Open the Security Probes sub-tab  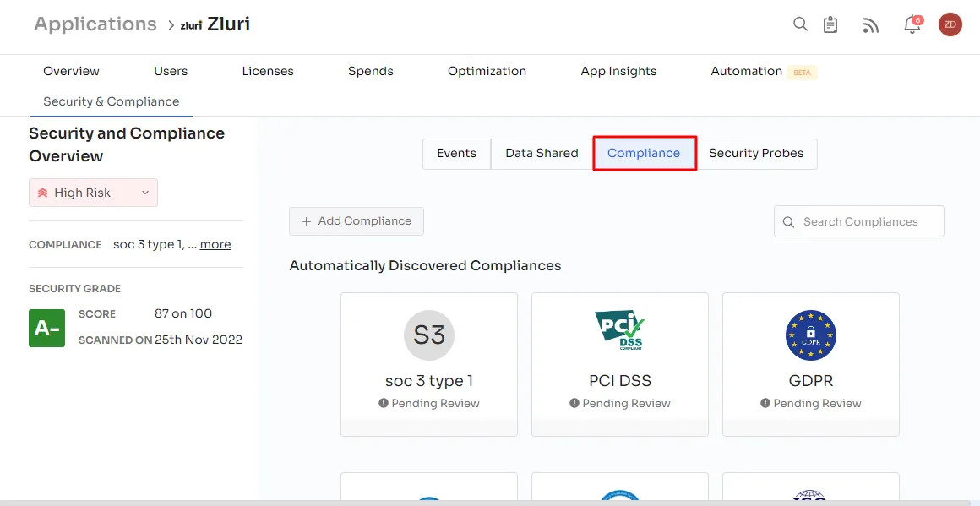756,154
